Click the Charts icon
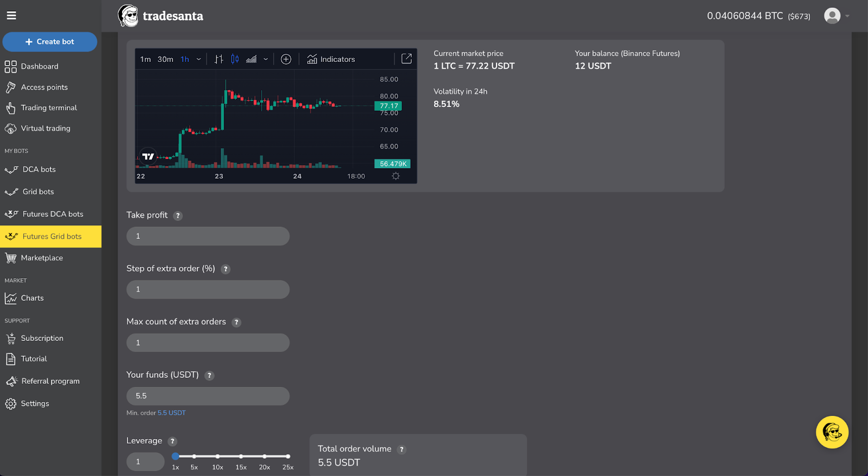 [11, 299]
